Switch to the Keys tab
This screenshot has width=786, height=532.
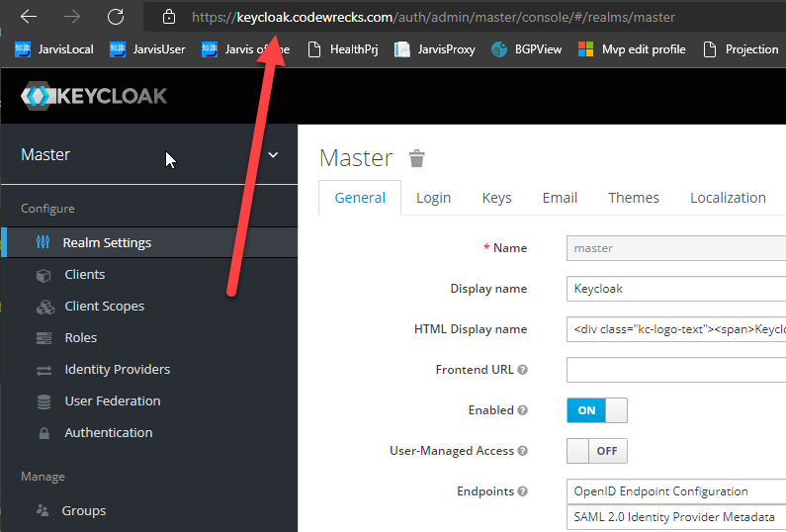pos(496,198)
